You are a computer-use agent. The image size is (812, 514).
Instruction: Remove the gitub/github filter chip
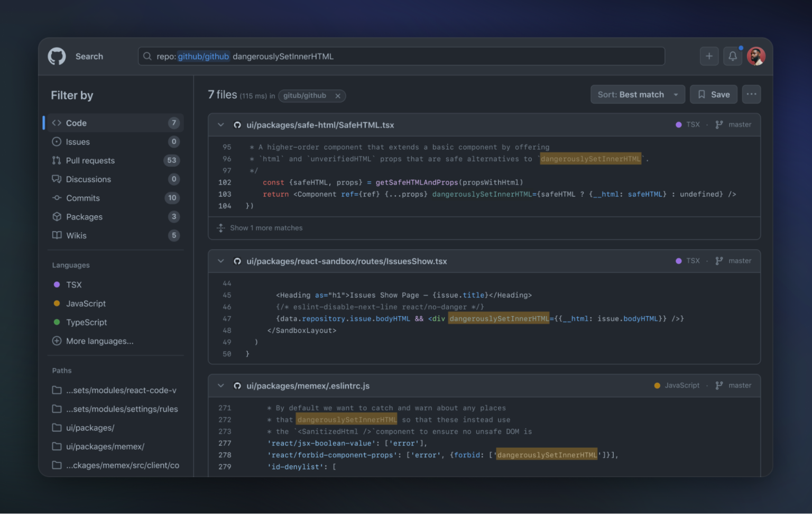pos(338,96)
